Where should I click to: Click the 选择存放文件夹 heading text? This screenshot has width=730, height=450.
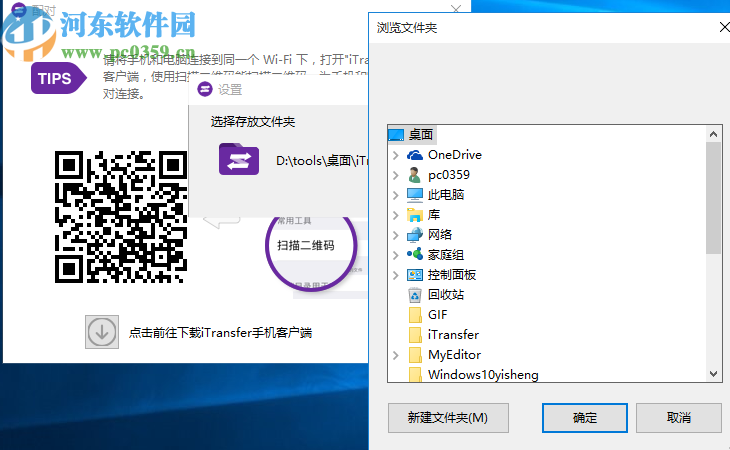click(x=253, y=122)
